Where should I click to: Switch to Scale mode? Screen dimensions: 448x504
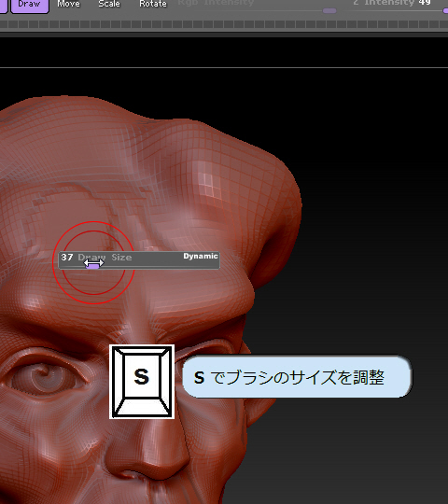(109, 4)
